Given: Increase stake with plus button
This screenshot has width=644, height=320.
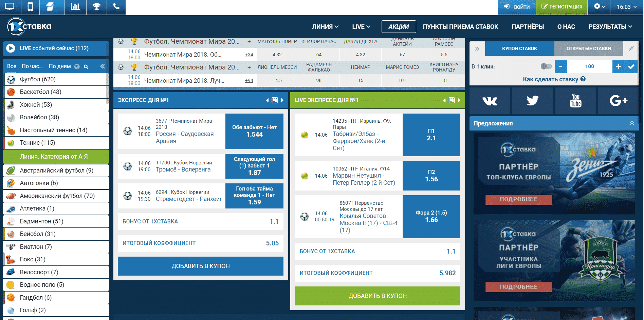Looking at the screenshot, I should (x=618, y=66).
